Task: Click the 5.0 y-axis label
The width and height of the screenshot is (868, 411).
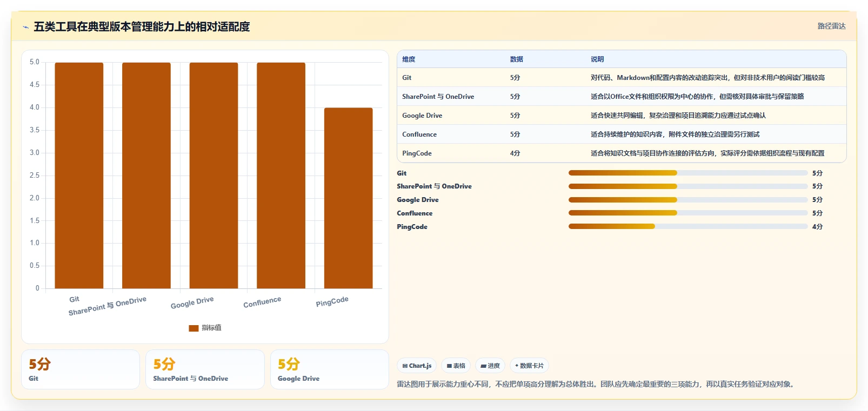Action: point(35,62)
